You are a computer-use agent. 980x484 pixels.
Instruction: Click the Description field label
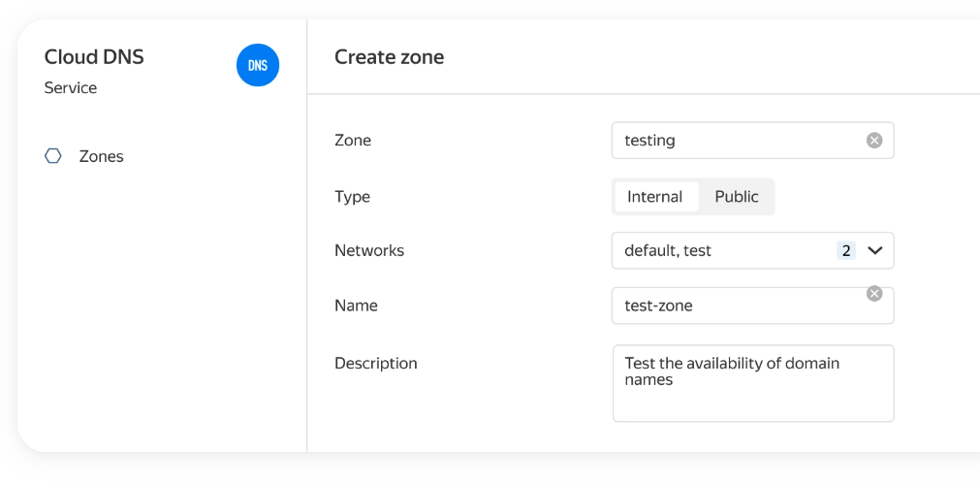pyautogui.click(x=376, y=364)
